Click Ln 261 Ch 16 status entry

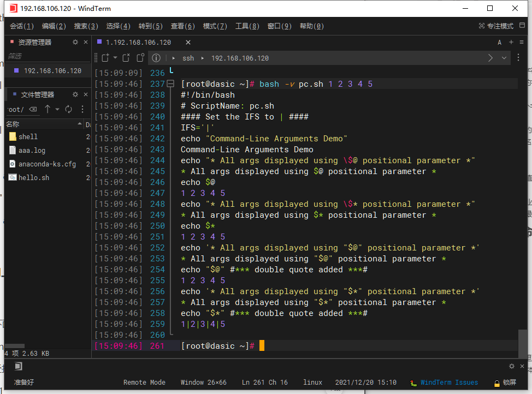pos(265,383)
